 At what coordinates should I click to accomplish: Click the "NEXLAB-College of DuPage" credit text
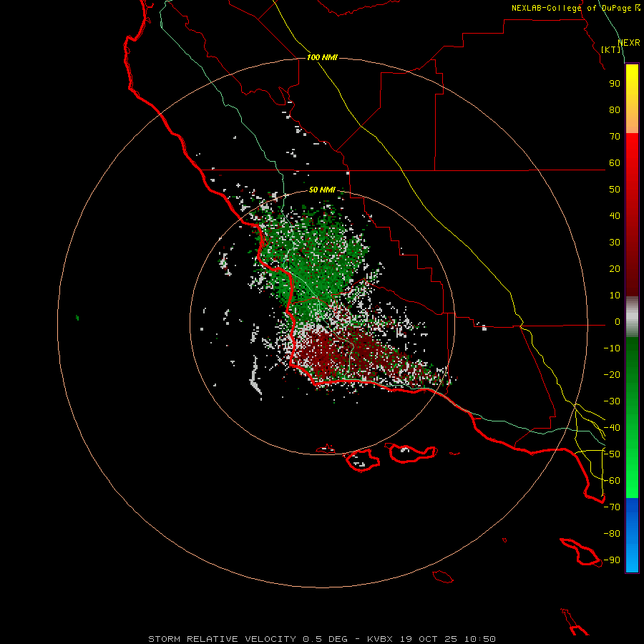[571, 8]
